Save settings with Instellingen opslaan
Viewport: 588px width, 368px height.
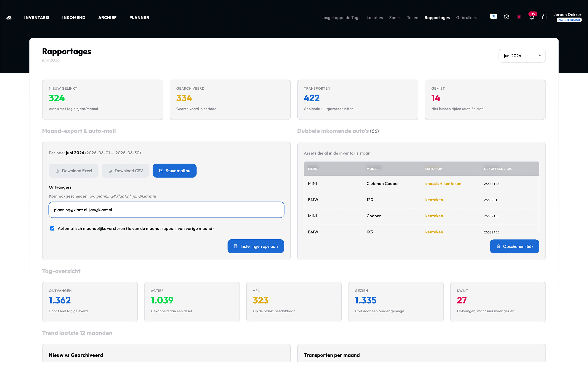click(x=256, y=246)
